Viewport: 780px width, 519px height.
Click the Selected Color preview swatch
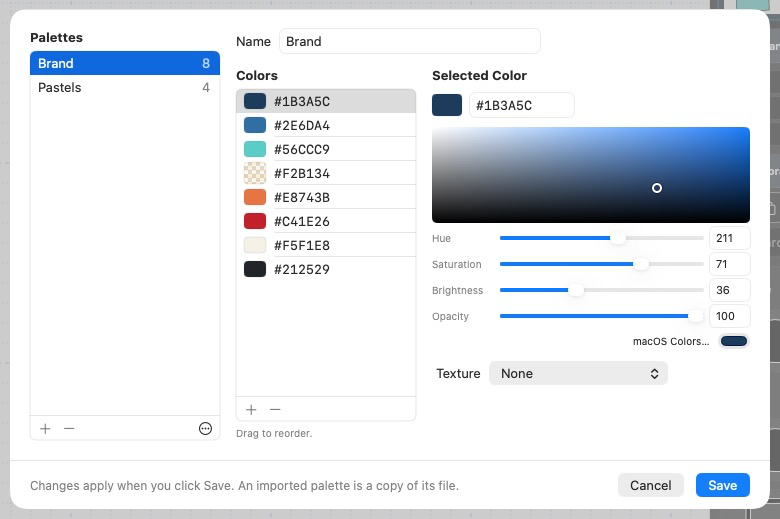pyautogui.click(x=447, y=105)
